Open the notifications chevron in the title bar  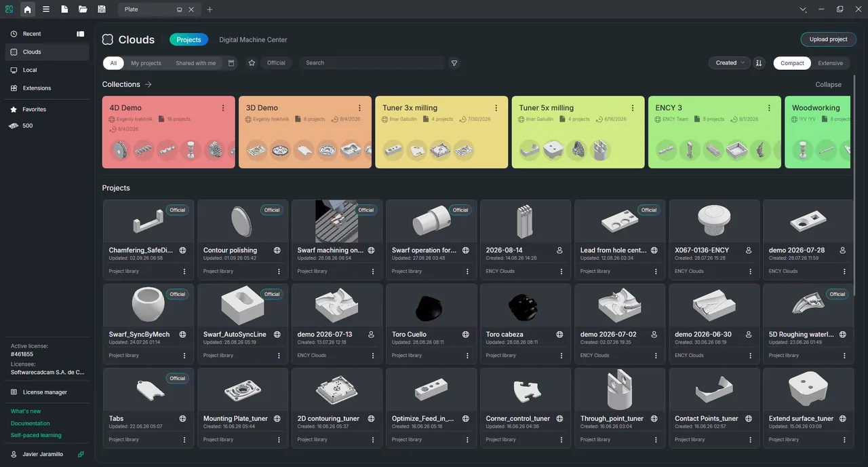[803, 10]
